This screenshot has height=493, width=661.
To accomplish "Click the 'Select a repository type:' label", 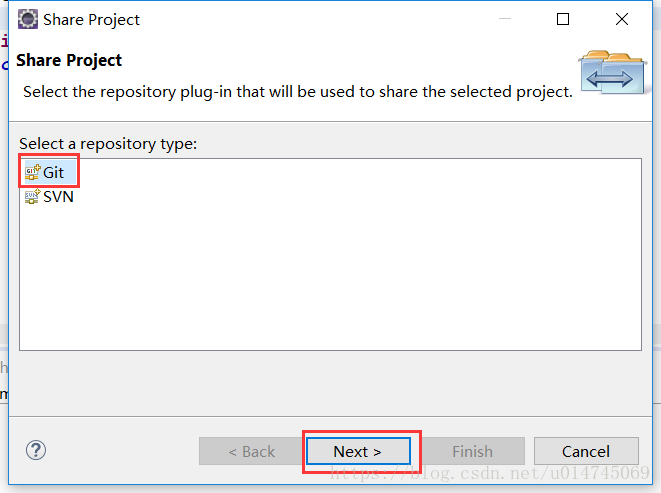I will click(108, 144).
